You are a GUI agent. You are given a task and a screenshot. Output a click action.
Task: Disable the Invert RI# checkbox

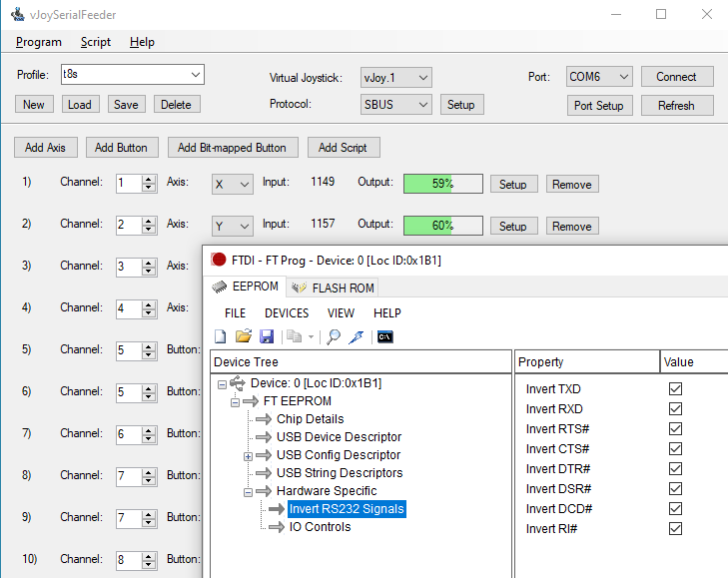675,528
